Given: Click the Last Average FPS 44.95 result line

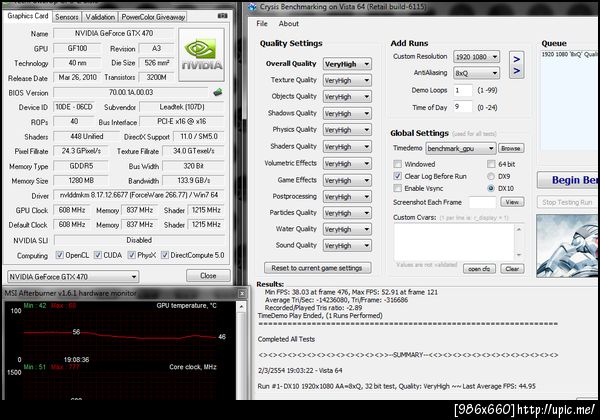Looking at the screenshot, I should pos(396,386).
